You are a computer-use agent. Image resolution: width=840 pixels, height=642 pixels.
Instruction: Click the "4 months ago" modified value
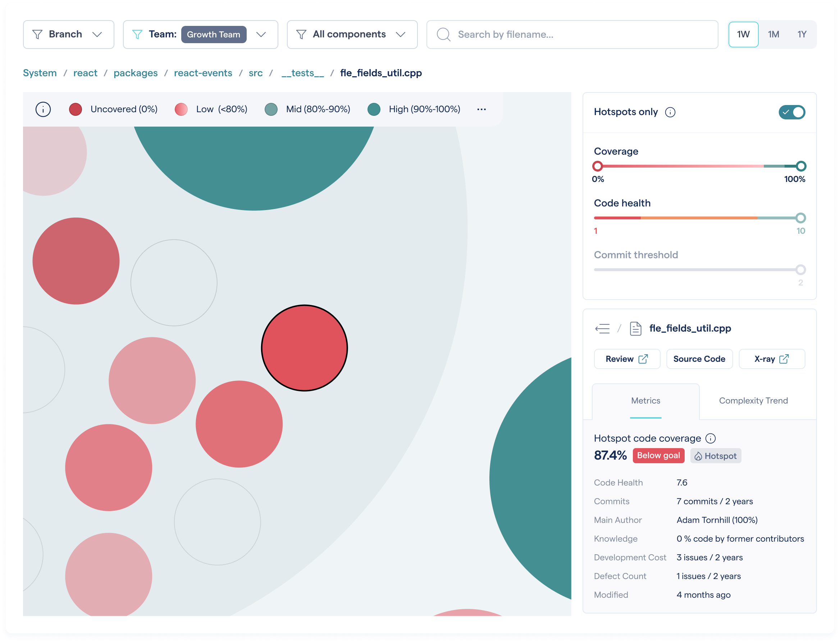click(703, 595)
